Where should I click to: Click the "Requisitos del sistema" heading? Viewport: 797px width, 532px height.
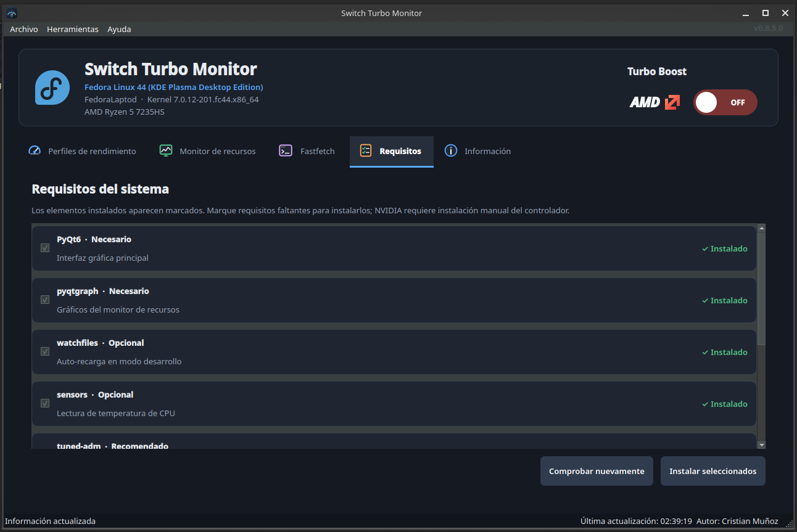[x=100, y=189]
